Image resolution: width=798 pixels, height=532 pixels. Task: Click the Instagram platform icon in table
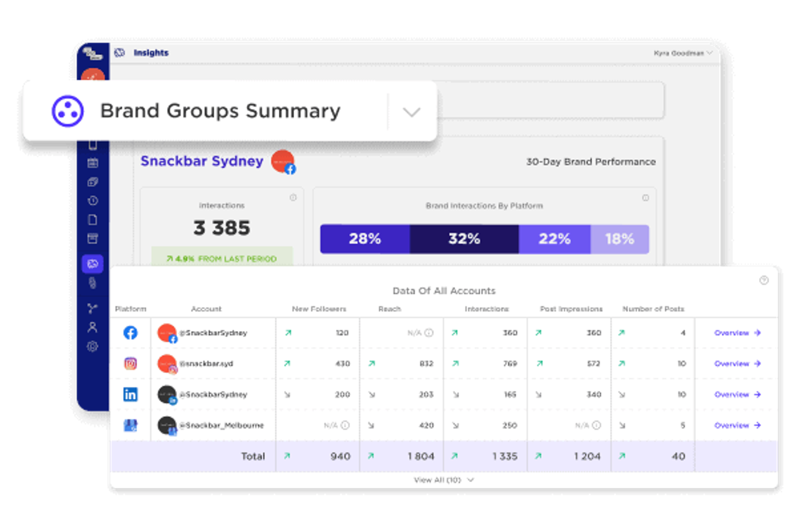point(130,363)
